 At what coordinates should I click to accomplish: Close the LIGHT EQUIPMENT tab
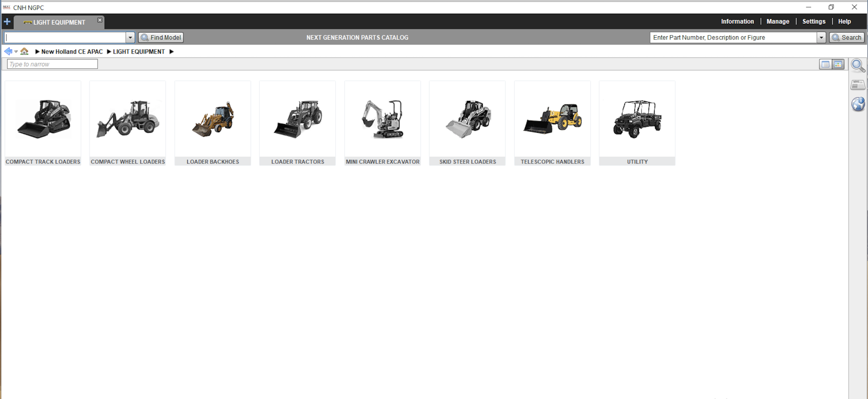(x=100, y=20)
